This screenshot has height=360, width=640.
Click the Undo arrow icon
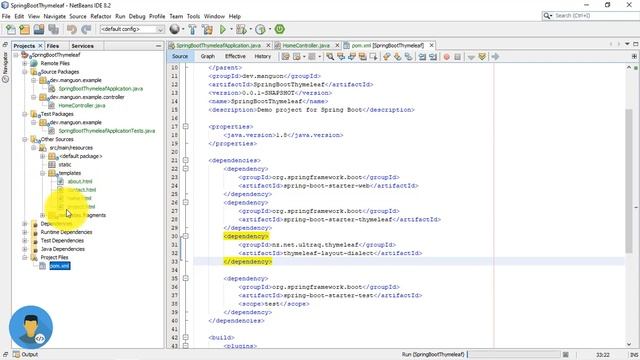click(x=72, y=29)
